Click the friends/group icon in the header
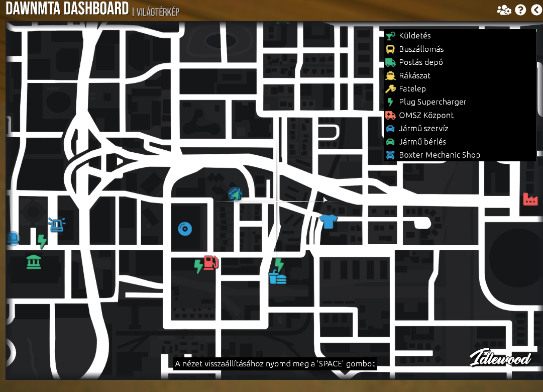 [504, 10]
